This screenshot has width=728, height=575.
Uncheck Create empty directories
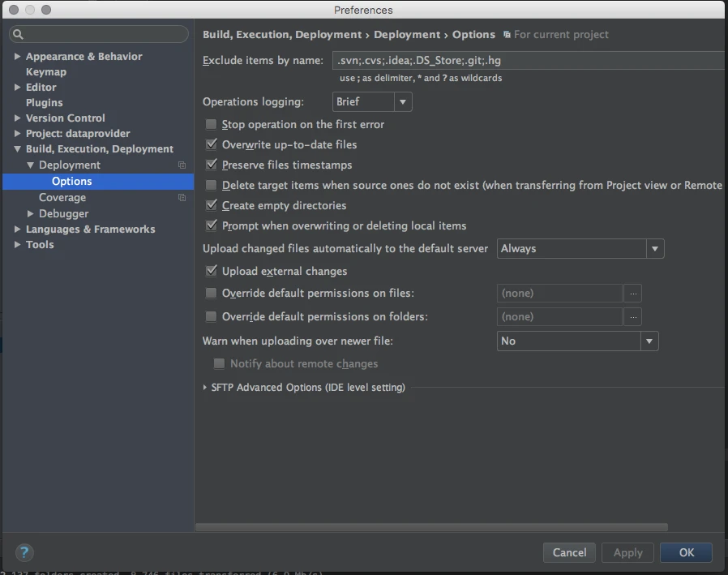pos(212,205)
